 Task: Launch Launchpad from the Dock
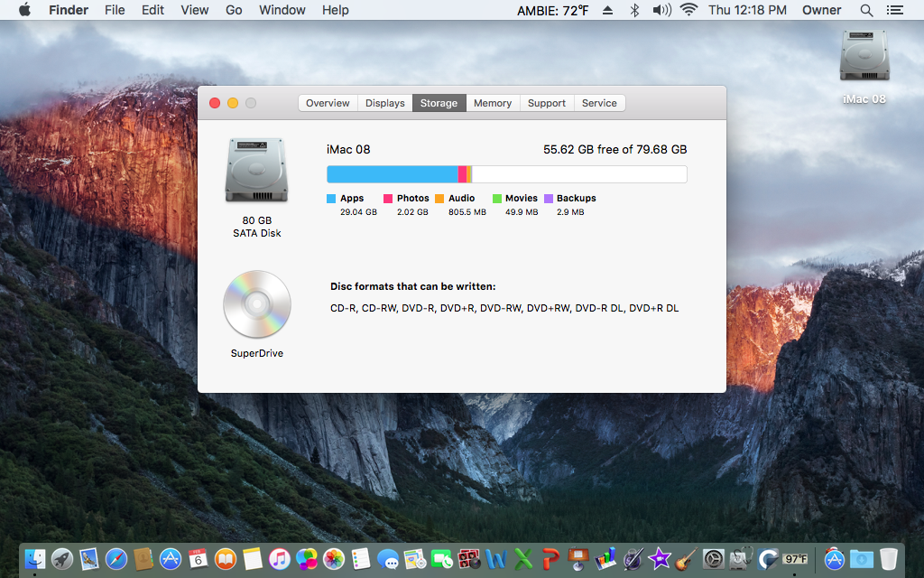62,558
